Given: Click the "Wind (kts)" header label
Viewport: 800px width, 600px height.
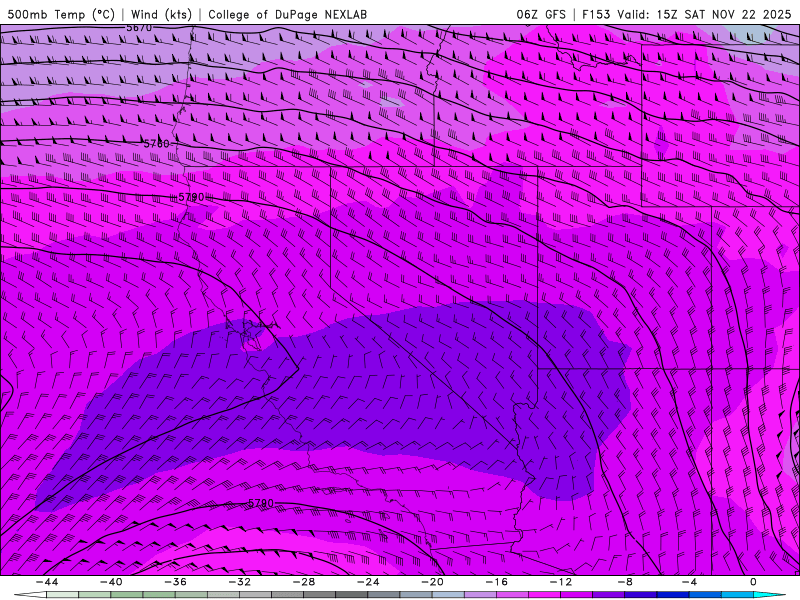Looking at the screenshot, I should [x=162, y=14].
